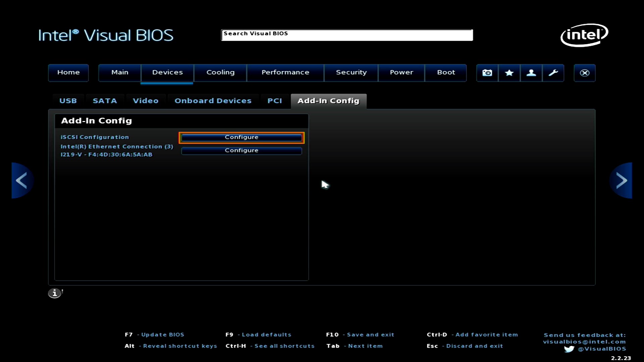644x362 pixels.
Task: Go to next page with right arrow
Action: point(621,180)
